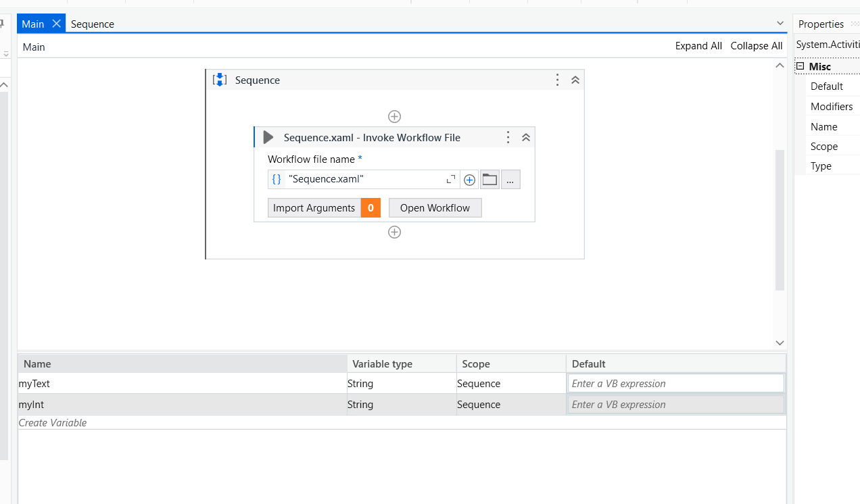This screenshot has width=860, height=504.
Task: Click the add activity plus below Invoke Workflow
Action: coord(394,232)
